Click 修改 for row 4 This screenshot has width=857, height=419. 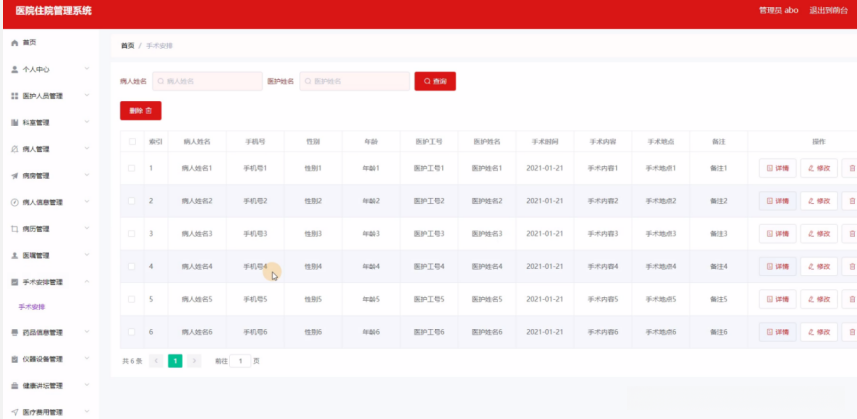[x=819, y=267]
